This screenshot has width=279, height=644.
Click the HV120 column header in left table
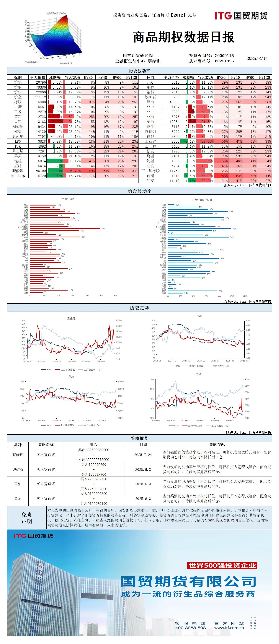pyautogui.click(x=132, y=77)
